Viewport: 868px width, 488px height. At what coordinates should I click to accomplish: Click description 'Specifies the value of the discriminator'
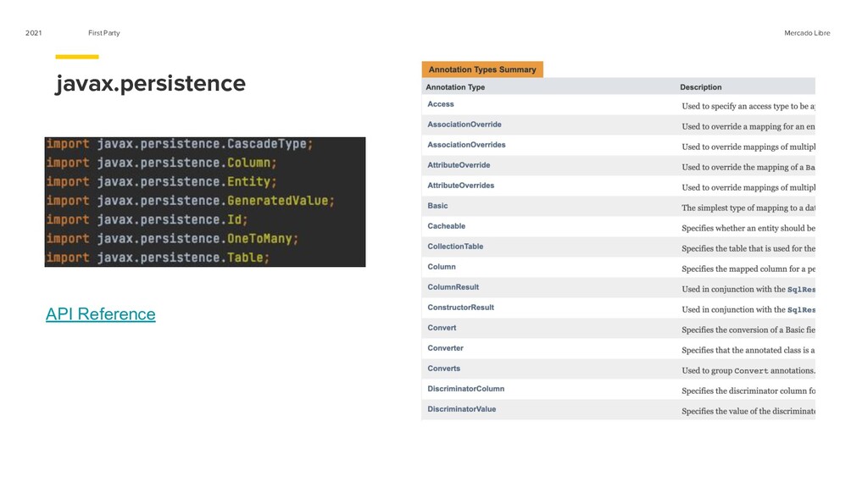pyautogui.click(x=748, y=411)
